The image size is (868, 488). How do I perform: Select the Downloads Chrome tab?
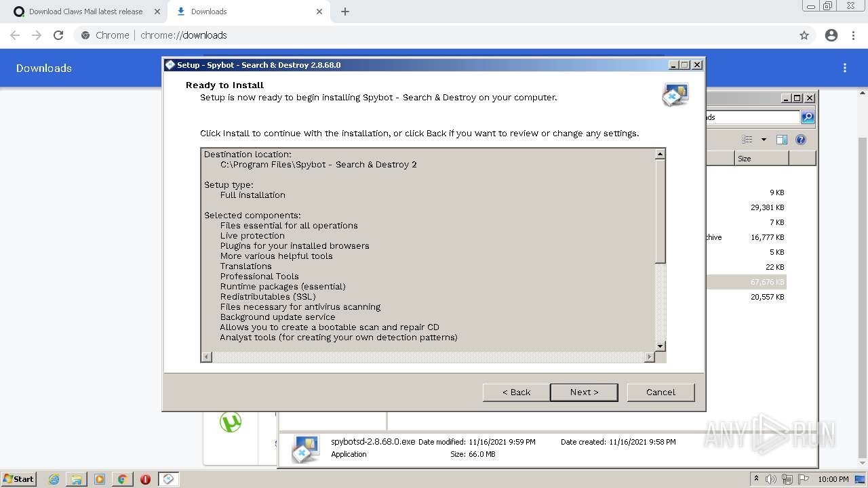coord(249,12)
